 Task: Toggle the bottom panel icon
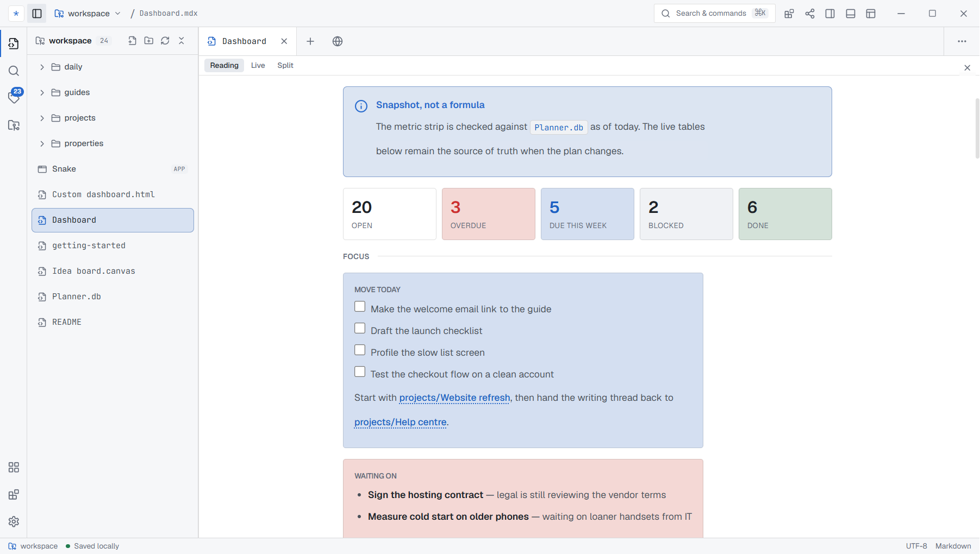[851, 14]
